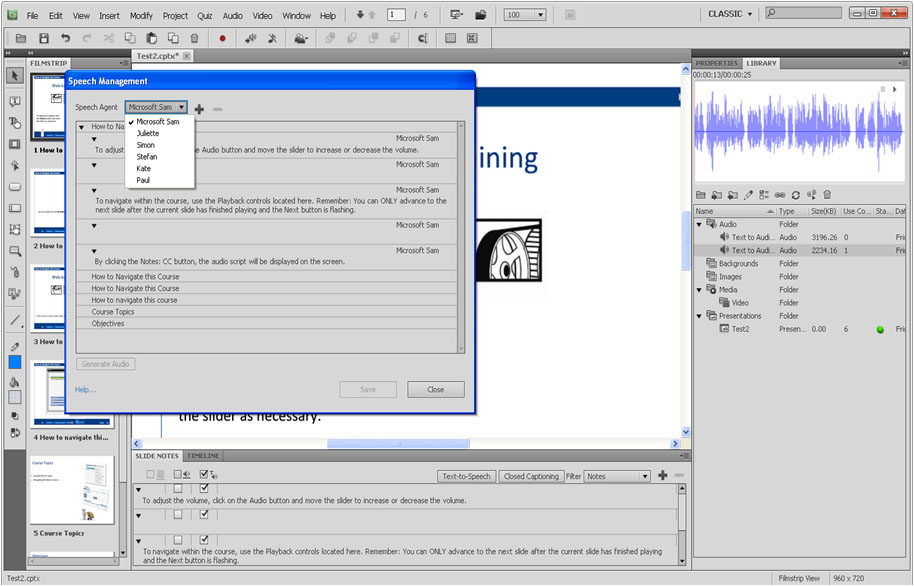
Task: Close the Speech Management dialog
Action: (435, 390)
